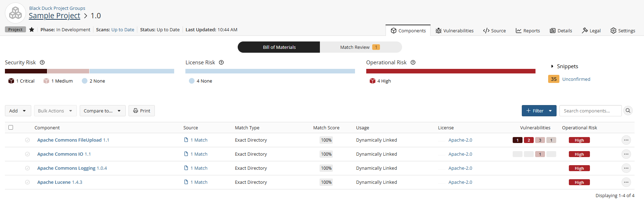
Task: Click the critical risk cube icon
Action: pos(11,81)
